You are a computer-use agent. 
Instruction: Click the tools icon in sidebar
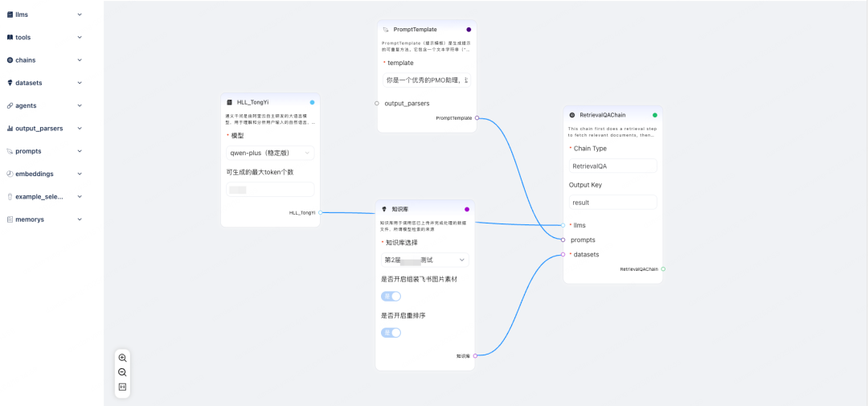pos(10,37)
